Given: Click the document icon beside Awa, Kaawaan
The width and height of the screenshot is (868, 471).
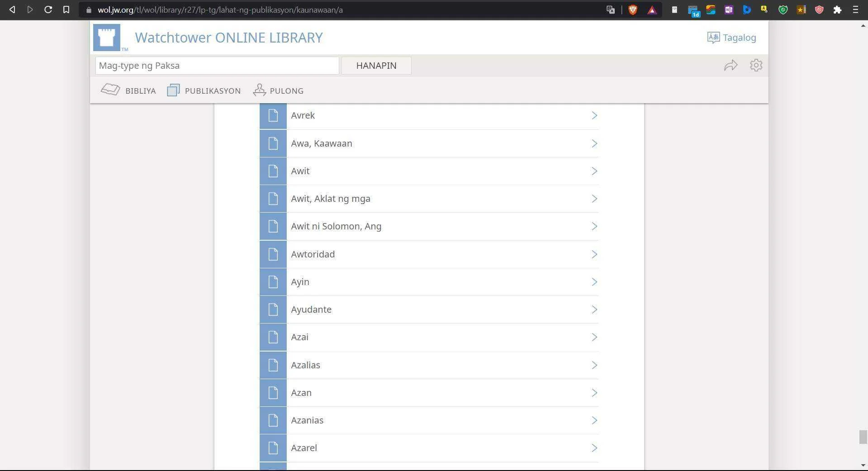Looking at the screenshot, I should (x=273, y=143).
